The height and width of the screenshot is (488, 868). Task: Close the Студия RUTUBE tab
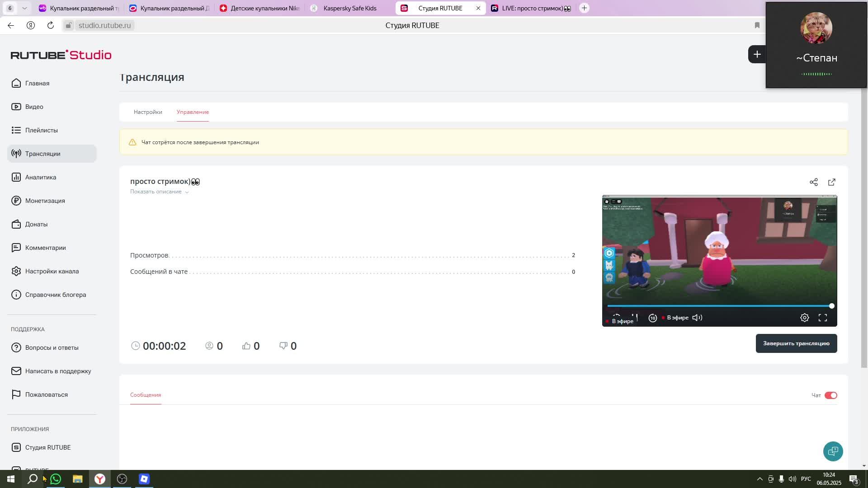pyautogui.click(x=478, y=8)
